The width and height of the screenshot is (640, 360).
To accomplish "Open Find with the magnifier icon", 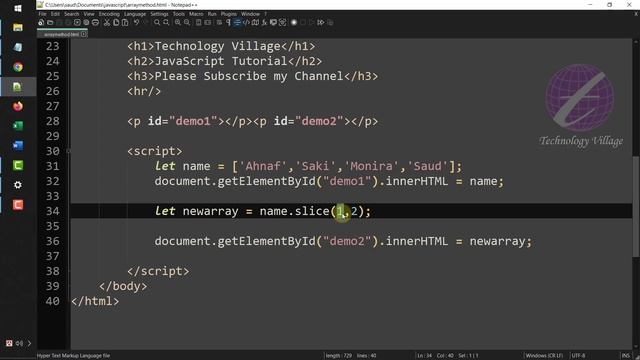I will pos(157,22).
